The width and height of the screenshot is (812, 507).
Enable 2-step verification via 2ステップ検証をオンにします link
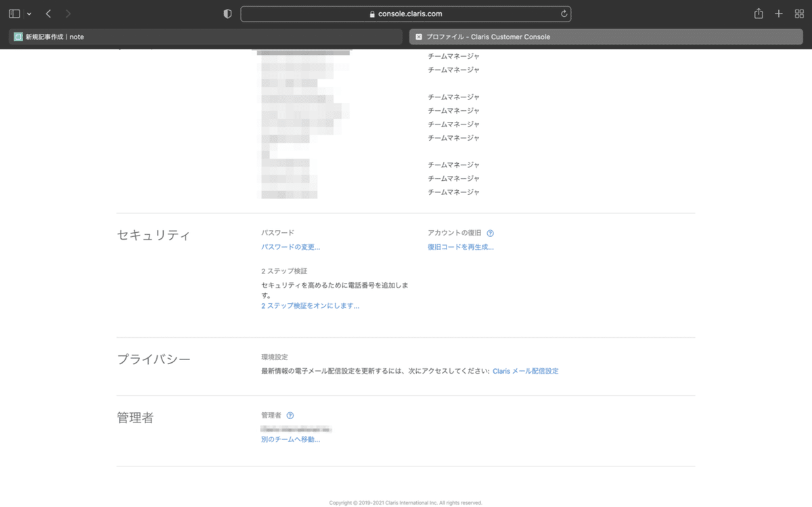[310, 306]
